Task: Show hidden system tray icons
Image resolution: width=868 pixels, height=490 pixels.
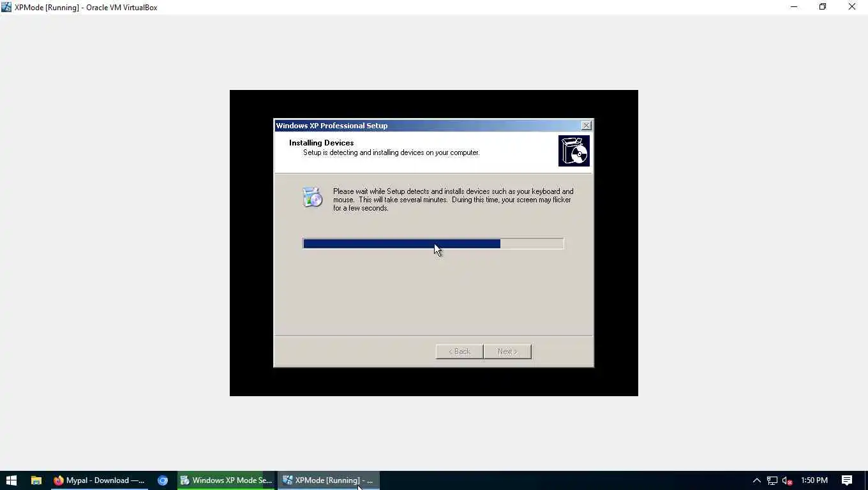Action: pos(757,480)
